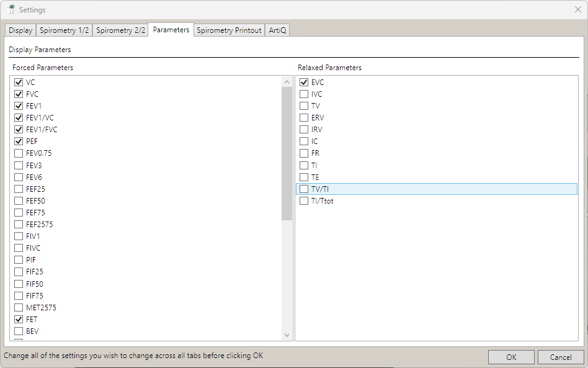This screenshot has width=588, height=368.
Task: Toggle the FEV1/FVC checkbox
Action: (x=19, y=130)
